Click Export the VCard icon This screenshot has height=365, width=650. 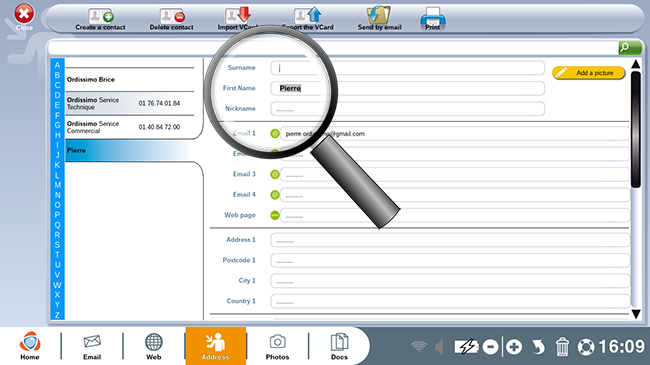tap(308, 16)
